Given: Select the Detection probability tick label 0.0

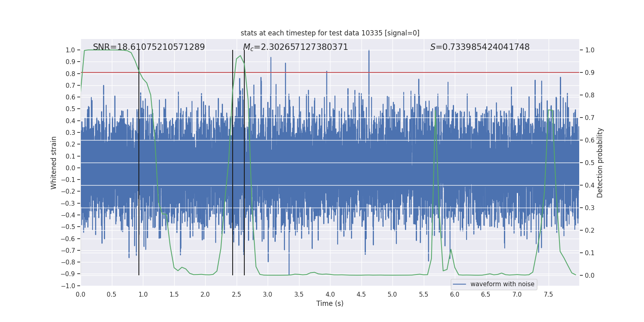Looking at the screenshot, I should (590, 276).
